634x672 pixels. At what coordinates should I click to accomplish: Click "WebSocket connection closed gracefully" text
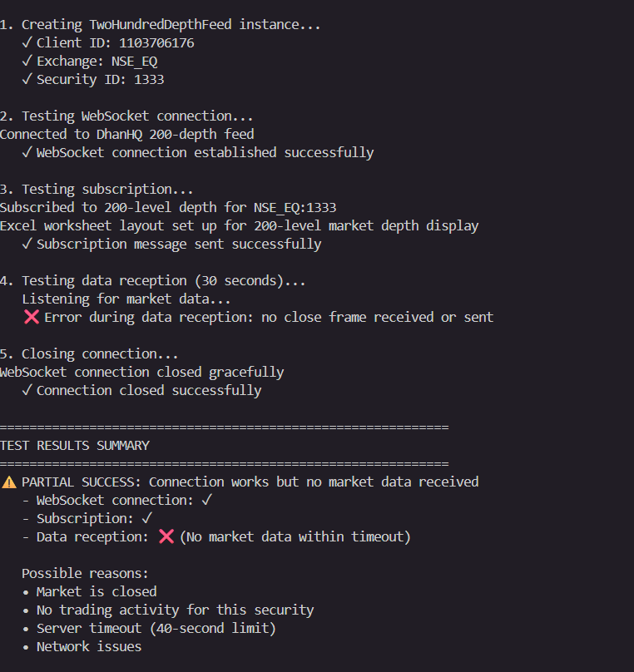pyautogui.click(x=141, y=372)
